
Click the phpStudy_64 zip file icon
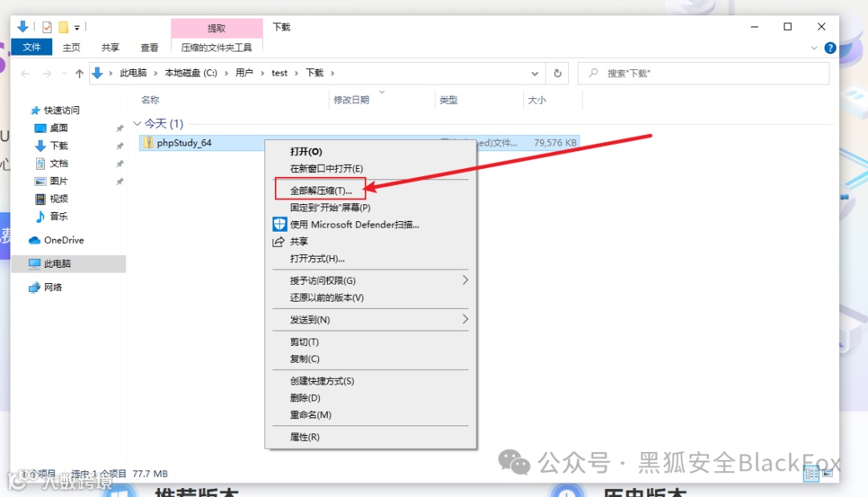148,142
